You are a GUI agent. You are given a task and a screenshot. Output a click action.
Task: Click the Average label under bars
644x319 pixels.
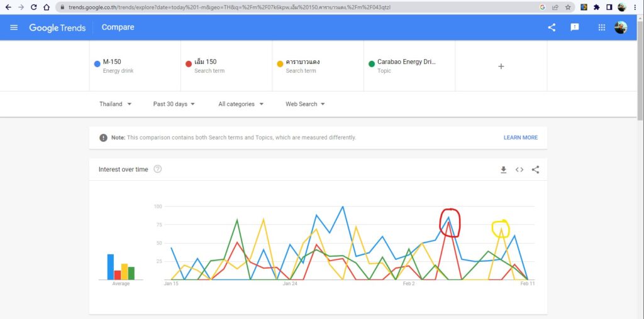121,284
